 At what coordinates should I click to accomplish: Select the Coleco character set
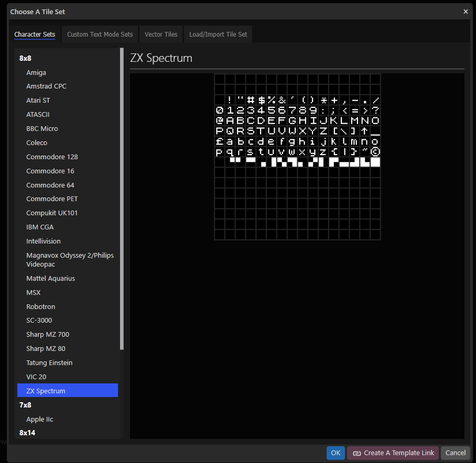pos(68,142)
